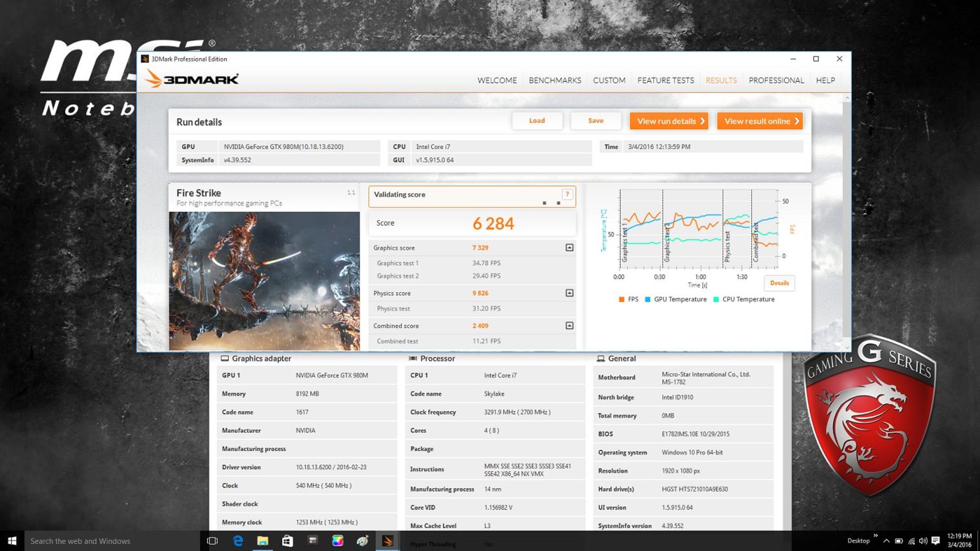Click the Graphics test 2 row 29.40 FPS
Image resolution: width=980 pixels, height=551 pixels.
(x=472, y=276)
